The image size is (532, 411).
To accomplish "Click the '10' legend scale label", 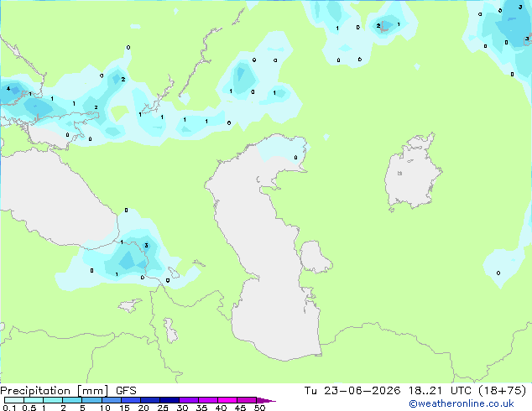I will point(105,408).
